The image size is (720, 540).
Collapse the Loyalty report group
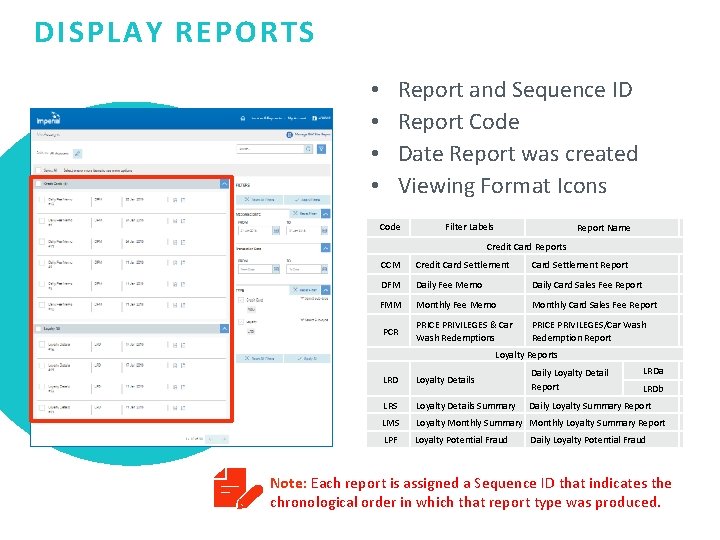(x=224, y=329)
